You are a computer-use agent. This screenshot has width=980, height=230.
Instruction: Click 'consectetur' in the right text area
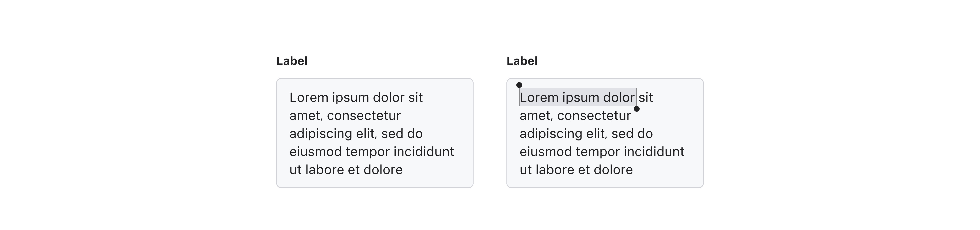pyautogui.click(x=594, y=116)
